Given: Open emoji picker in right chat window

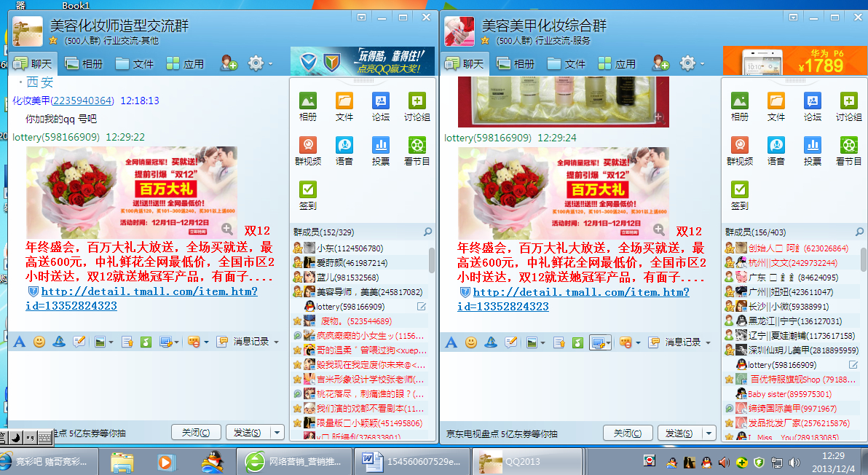Looking at the screenshot, I should [x=471, y=342].
